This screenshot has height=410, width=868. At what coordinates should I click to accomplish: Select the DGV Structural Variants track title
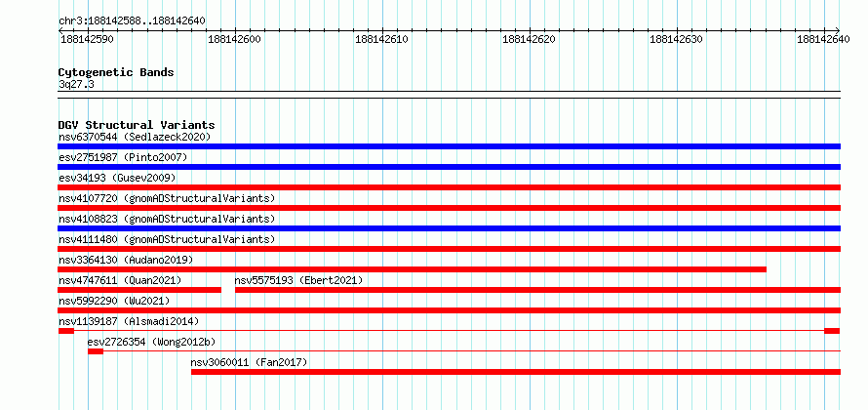point(137,125)
